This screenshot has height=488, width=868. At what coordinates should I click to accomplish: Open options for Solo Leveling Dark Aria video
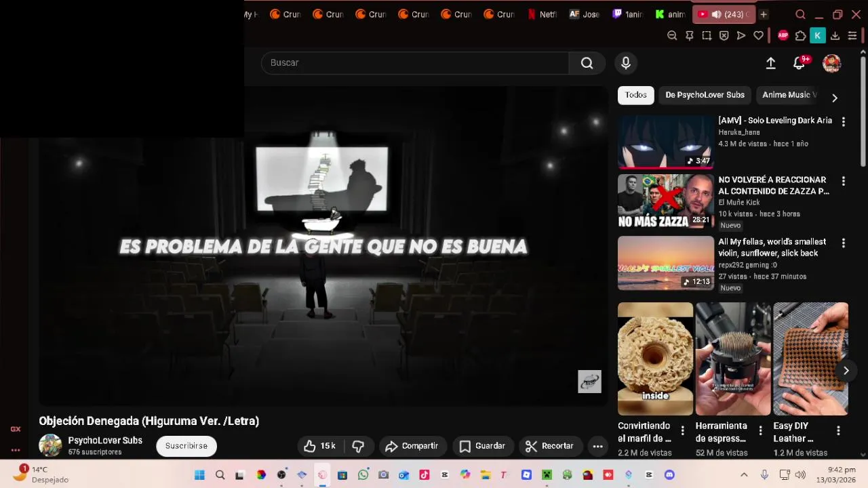point(843,122)
